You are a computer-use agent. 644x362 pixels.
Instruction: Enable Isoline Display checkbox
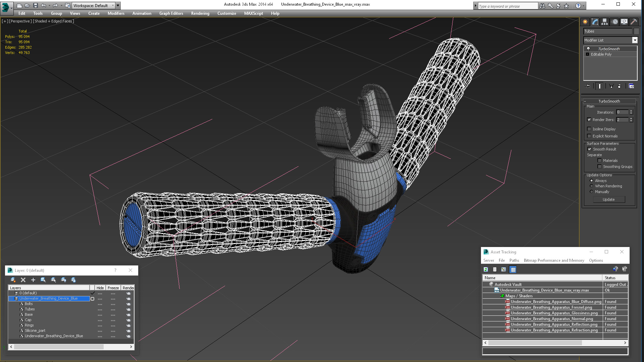(589, 129)
